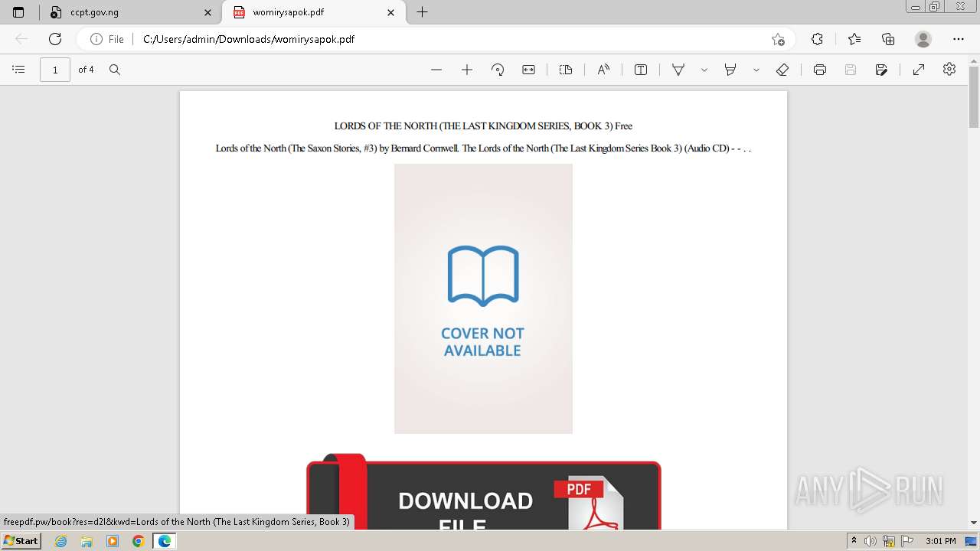The height and width of the screenshot is (551, 980).
Task: Enter full screen PDF view
Action: (x=919, y=70)
